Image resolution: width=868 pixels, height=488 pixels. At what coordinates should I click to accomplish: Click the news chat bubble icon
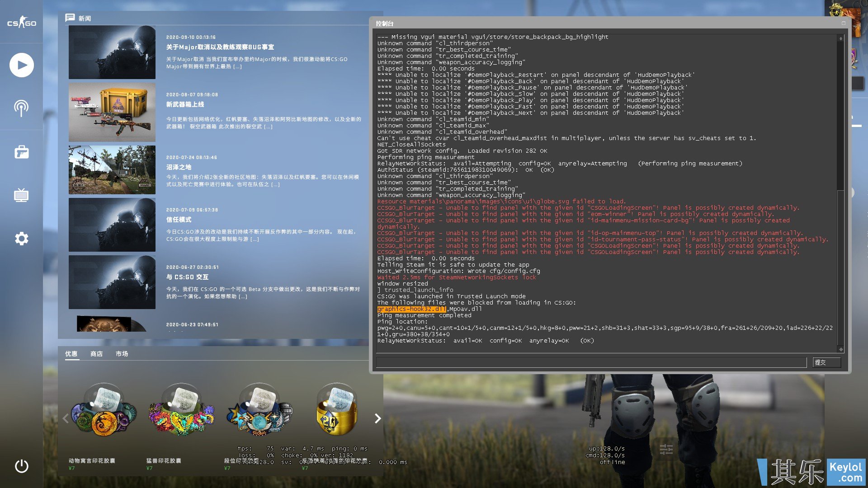click(x=70, y=18)
